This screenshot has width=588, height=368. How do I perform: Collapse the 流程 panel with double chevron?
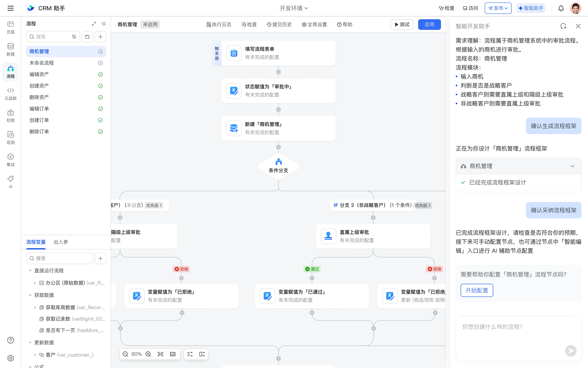(104, 24)
